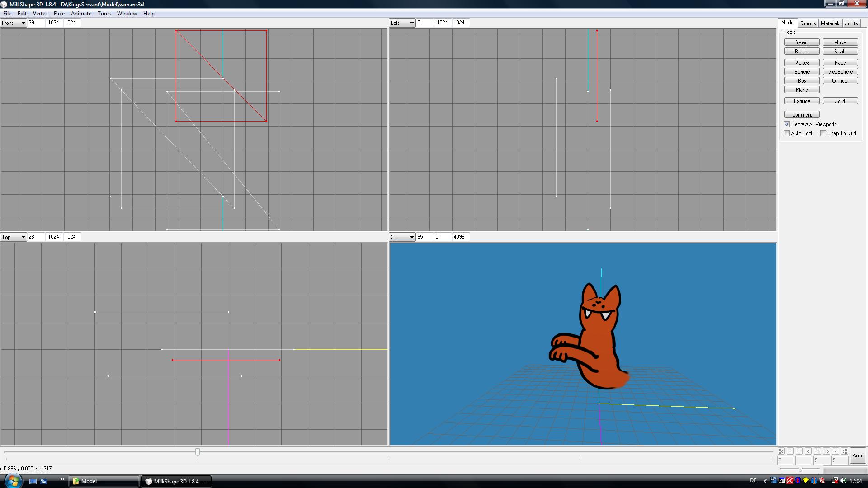
Task: Click the Avira antivirus tray icon
Action: point(790,481)
